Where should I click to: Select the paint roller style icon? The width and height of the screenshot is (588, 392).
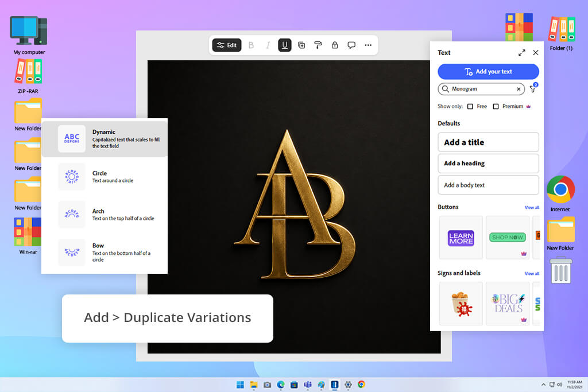(318, 45)
